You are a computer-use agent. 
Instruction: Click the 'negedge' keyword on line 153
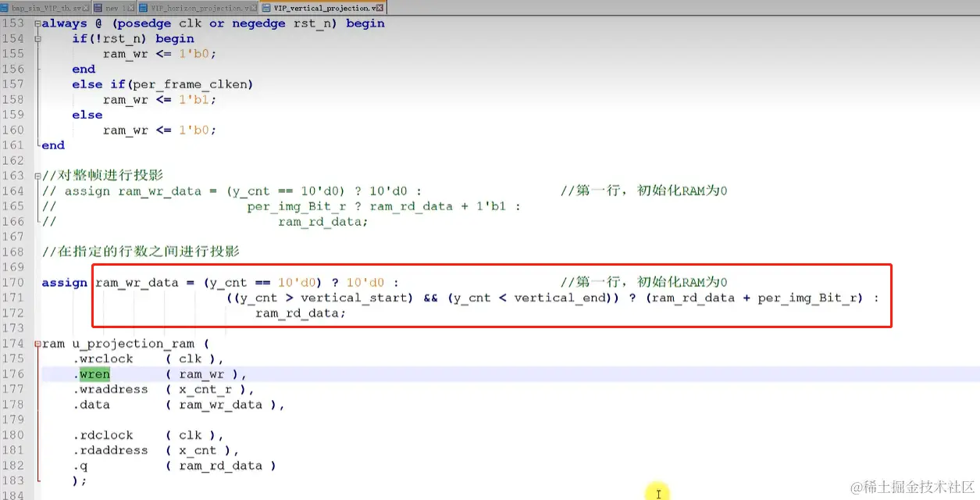click(258, 23)
